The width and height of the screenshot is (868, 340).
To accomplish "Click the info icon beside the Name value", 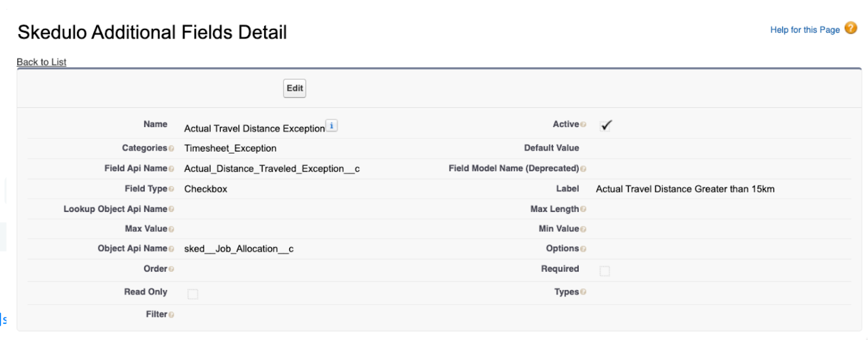I will tap(331, 125).
